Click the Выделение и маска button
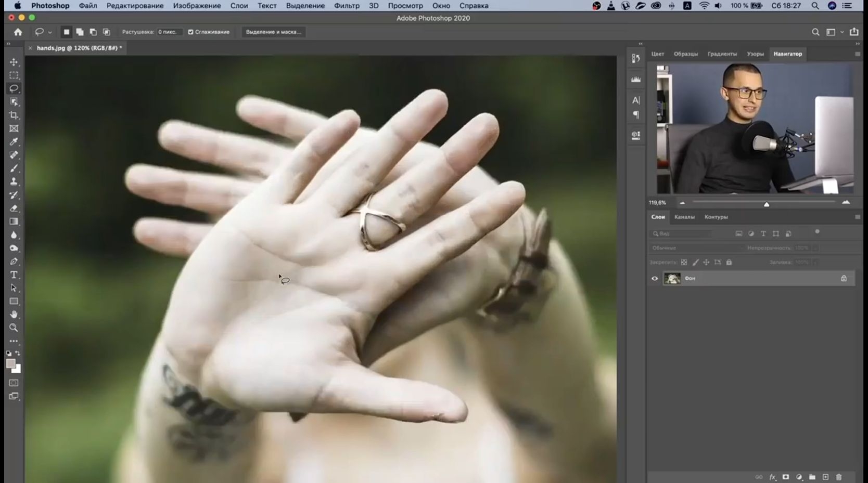Image resolution: width=868 pixels, height=483 pixels. [274, 32]
